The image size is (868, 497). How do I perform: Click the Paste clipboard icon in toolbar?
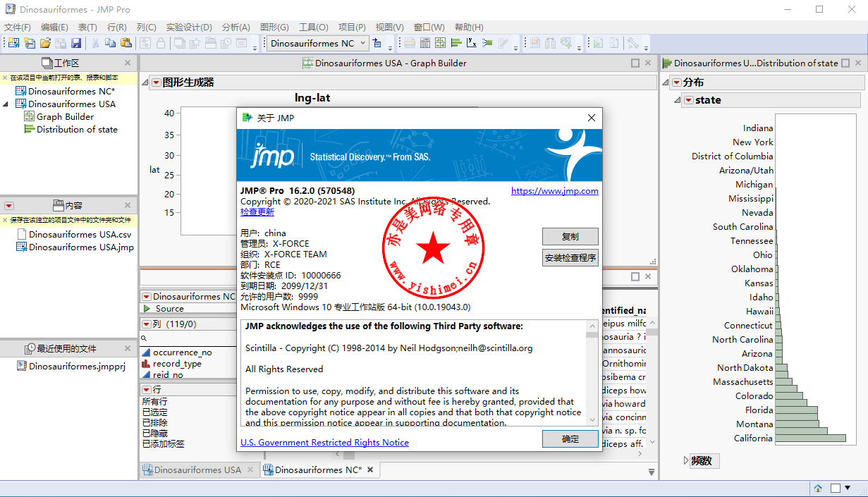point(126,43)
